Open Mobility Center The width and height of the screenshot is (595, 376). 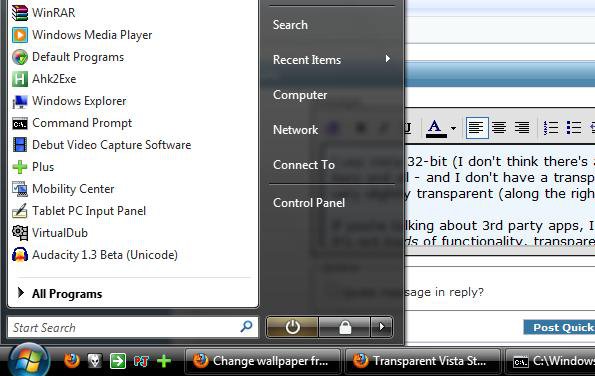click(x=63, y=189)
